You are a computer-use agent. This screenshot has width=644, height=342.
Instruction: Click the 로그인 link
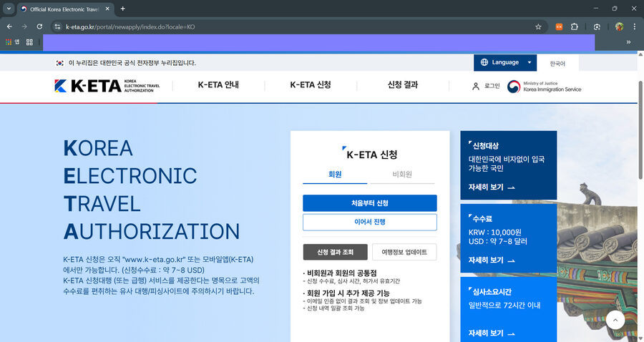tap(492, 86)
